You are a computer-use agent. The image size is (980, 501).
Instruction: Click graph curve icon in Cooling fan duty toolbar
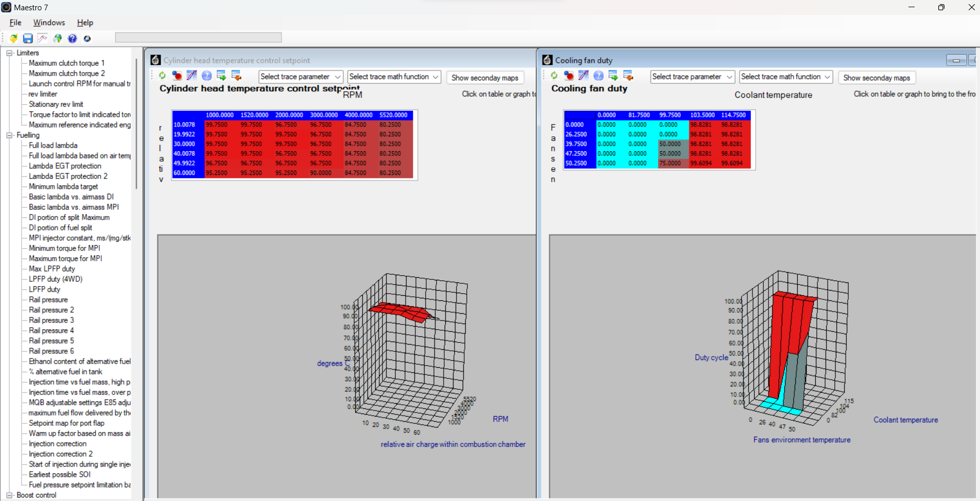583,76
